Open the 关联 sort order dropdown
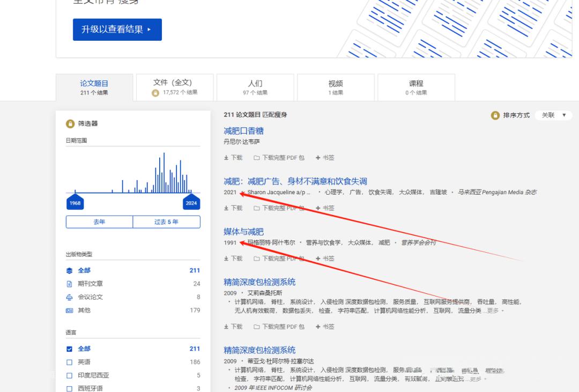The height and width of the screenshot is (392, 579). click(x=553, y=115)
